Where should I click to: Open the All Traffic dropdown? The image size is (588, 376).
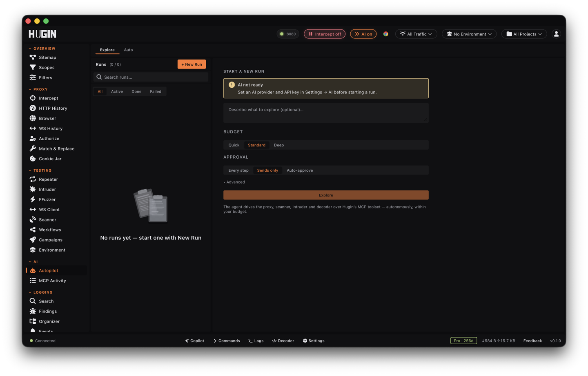pos(416,34)
